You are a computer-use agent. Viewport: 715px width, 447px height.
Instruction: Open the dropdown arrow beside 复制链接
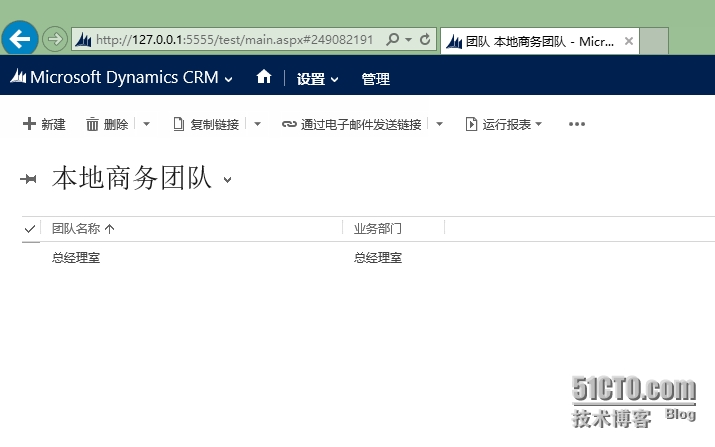(x=257, y=124)
